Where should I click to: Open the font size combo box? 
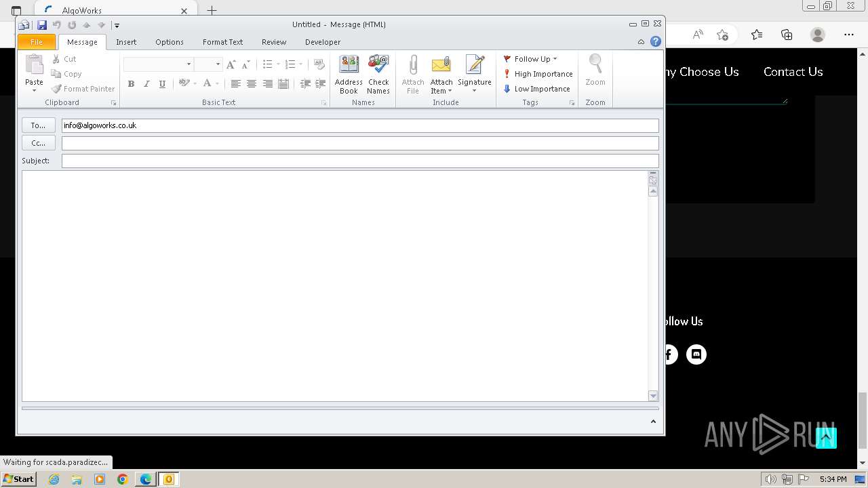208,64
